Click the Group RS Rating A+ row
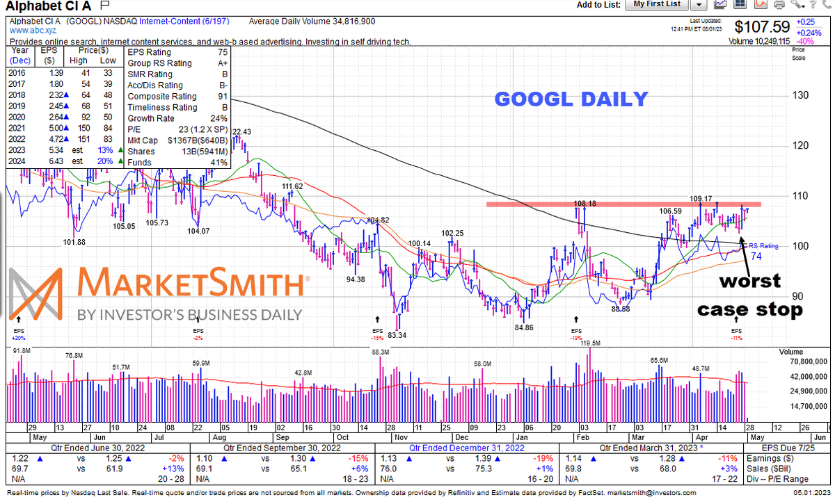This screenshot has width=835, height=504. coord(177,63)
